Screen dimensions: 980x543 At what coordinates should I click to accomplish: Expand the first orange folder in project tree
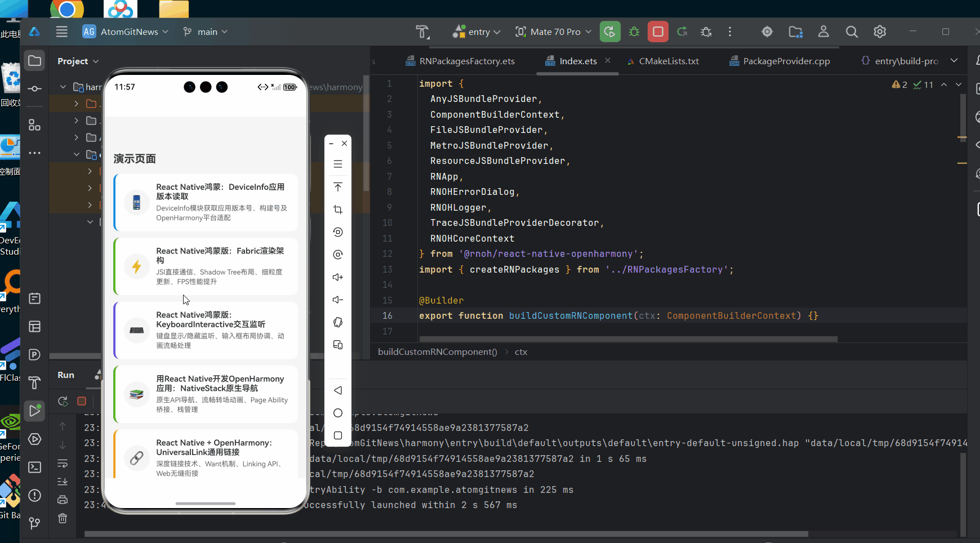[x=77, y=104]
